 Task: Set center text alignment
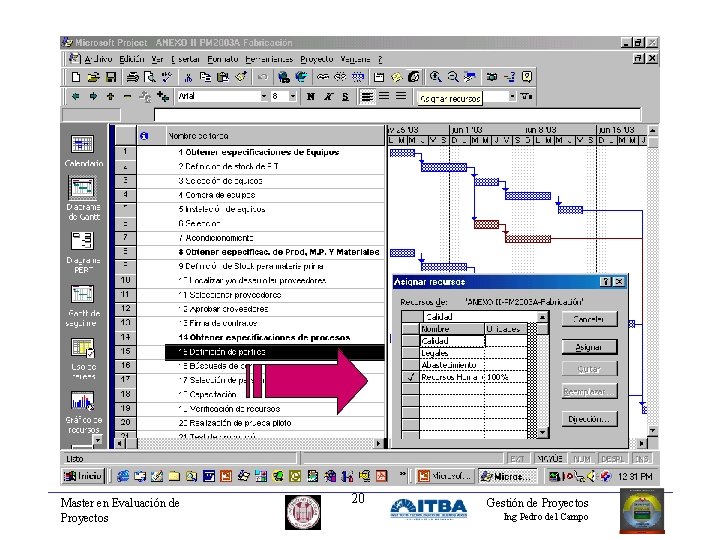(x=384, y=96)
